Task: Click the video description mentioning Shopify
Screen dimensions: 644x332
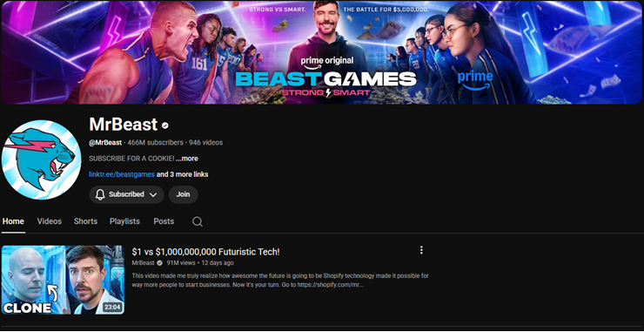Action: click(280, 281)
